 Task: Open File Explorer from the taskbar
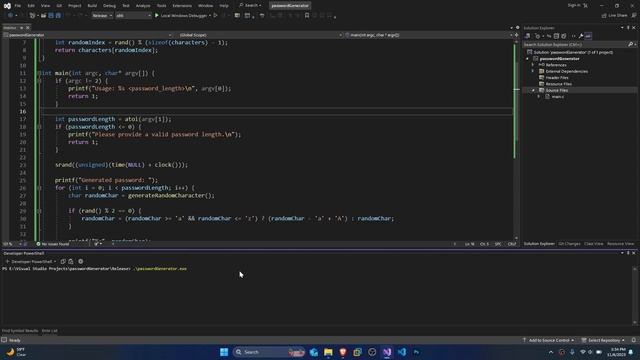(328, 352)
